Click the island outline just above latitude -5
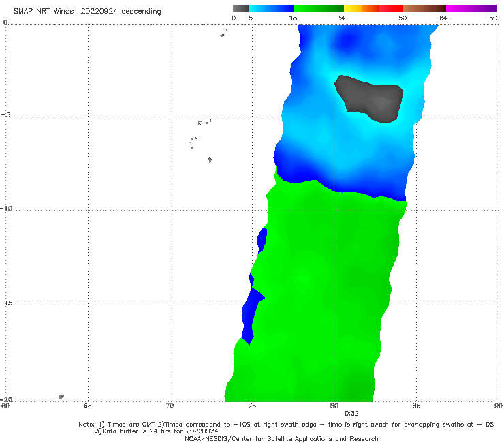The height and width of the screenshot is (443, 504). (x=205, y=122)
